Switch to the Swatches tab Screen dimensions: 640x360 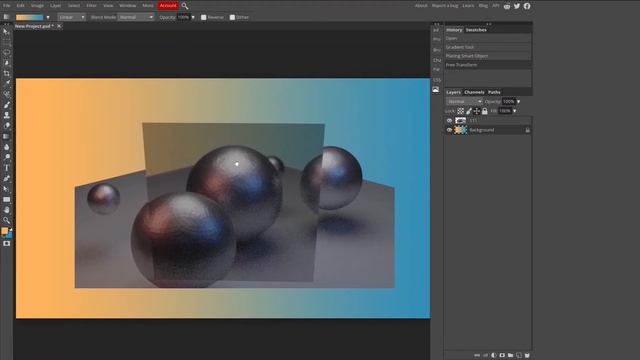pyautogui.click(x=476, y=30)
